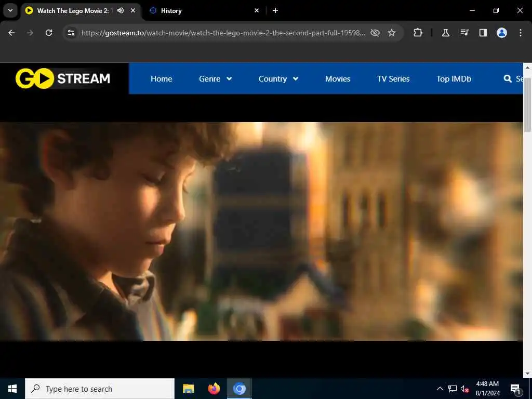Click the GoStream logo
The height and width of the screenshot is (399, 532).
[x=63, y=78]
